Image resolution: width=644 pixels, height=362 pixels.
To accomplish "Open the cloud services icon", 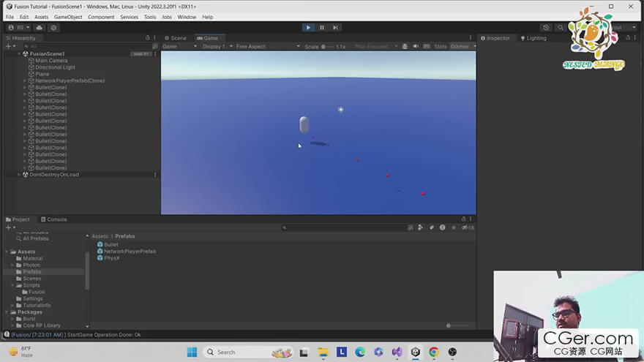I will click(x=40, y=28).
